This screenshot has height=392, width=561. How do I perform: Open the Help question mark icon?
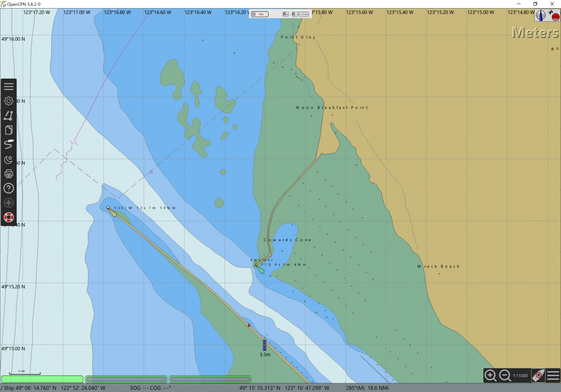coord(9,188)
